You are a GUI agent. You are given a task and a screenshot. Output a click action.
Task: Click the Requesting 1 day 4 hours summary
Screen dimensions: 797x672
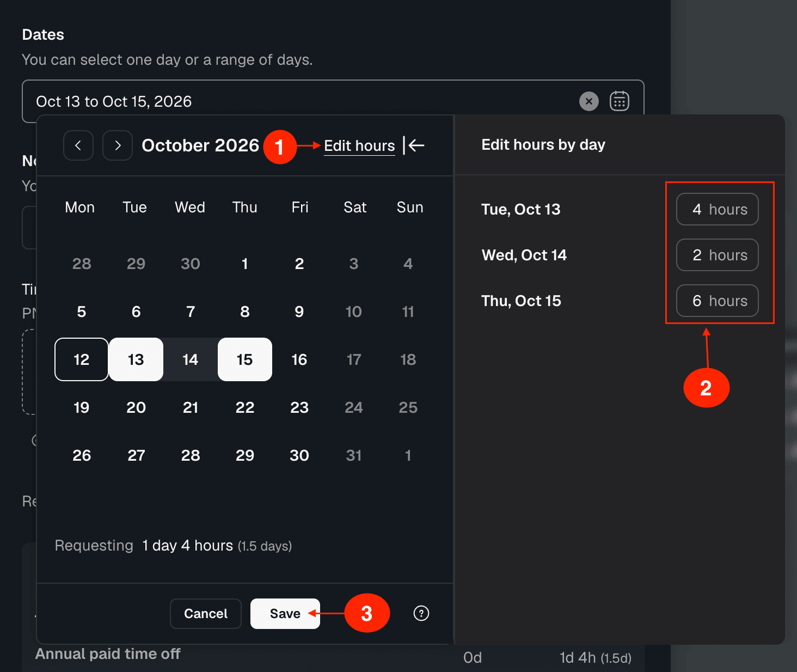point(174,546)
